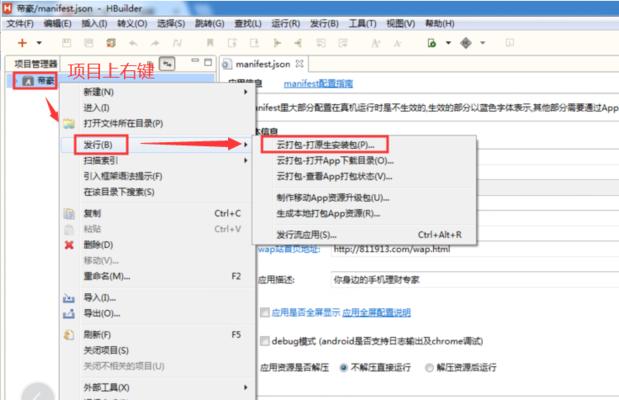
Task: Click the larger-A increase font size icon
Action: (375, 43)
